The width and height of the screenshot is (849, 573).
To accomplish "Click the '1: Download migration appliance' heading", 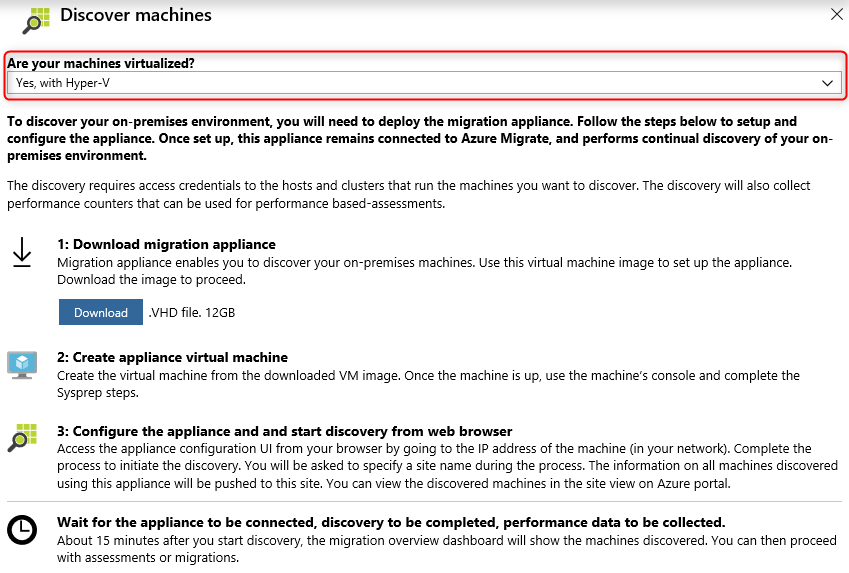I will tap(166, 244).
